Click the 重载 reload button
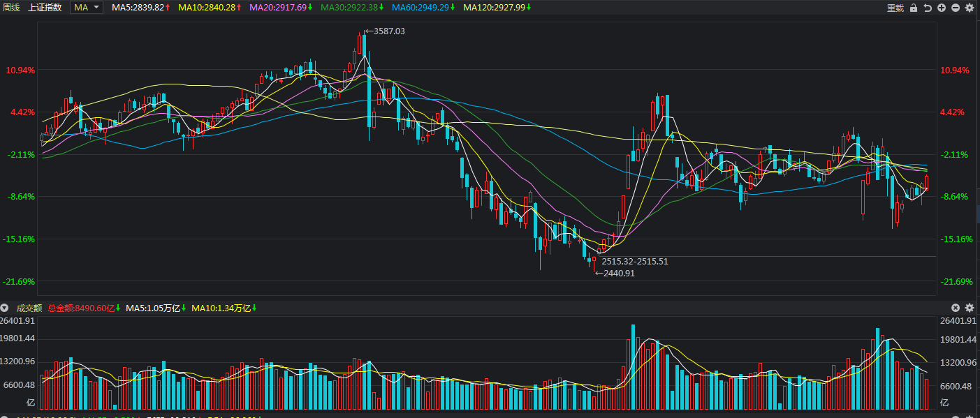 pyautogui.click(x=895, y=8)
